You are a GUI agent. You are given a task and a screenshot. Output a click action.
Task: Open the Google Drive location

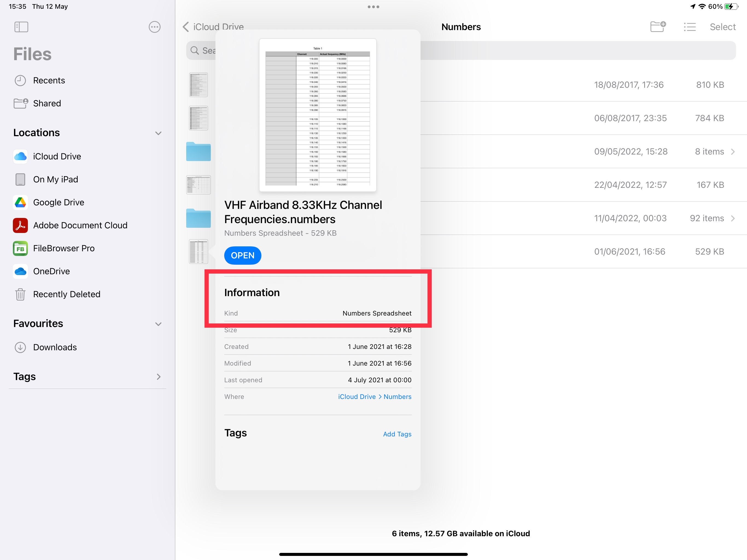coord(59,202)
